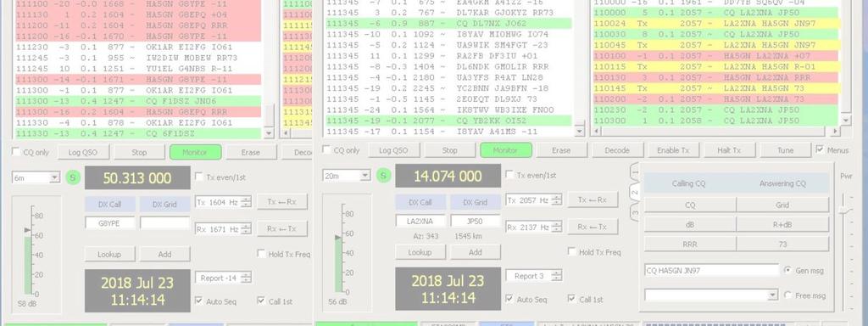
Task: Uncheck Call 1st in the 6m window
Action: tap(261, 301)
